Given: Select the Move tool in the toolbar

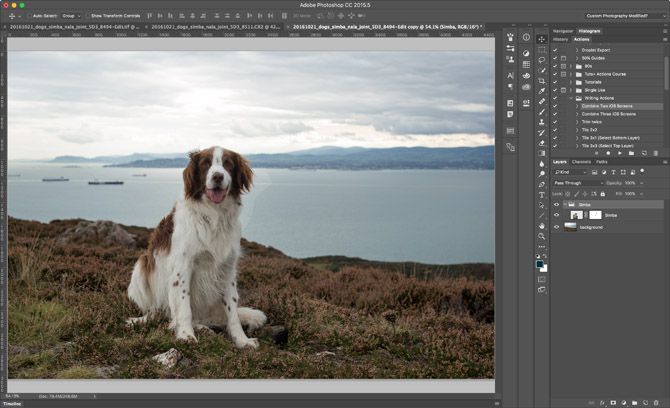Looking at the screenshot, I should pos(542,39).
